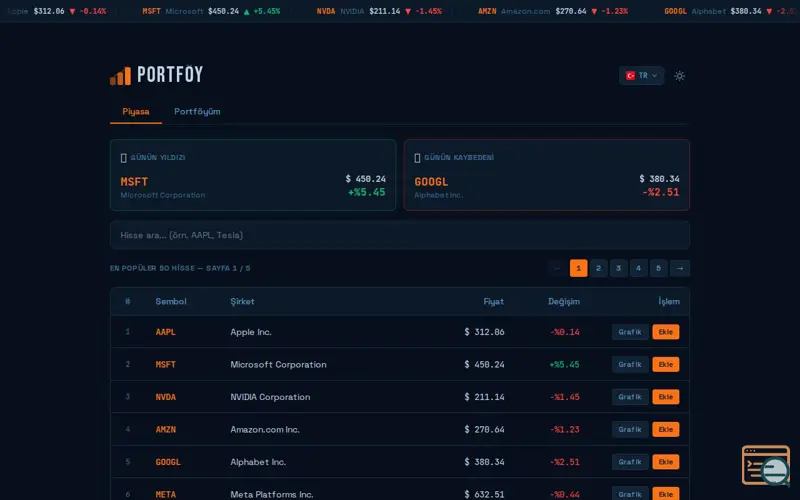Click the next page arrow button
Image resolution: width=800 pixels, height=500 pixels.
click(680, 268)
